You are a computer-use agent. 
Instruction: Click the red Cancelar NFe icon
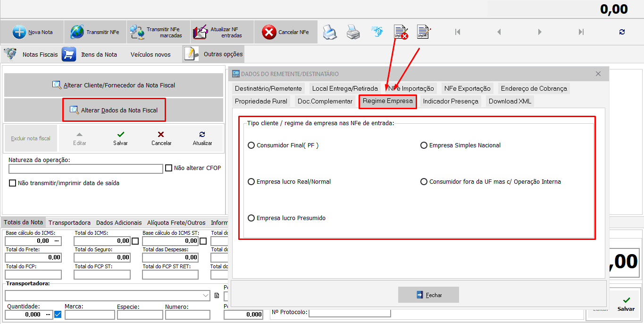pyautogui.click(x=269, y=32)
